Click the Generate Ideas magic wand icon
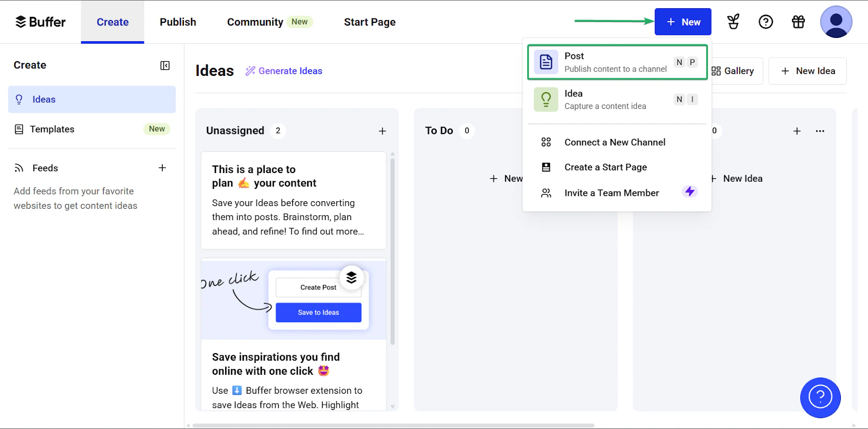Viewport: 868px width, 429px height. 250,71
